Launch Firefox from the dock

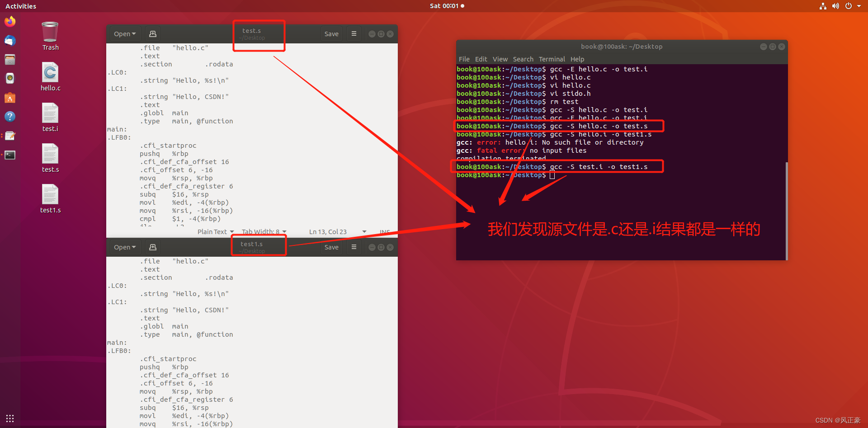pyautogui.click(x=10, y=22)
